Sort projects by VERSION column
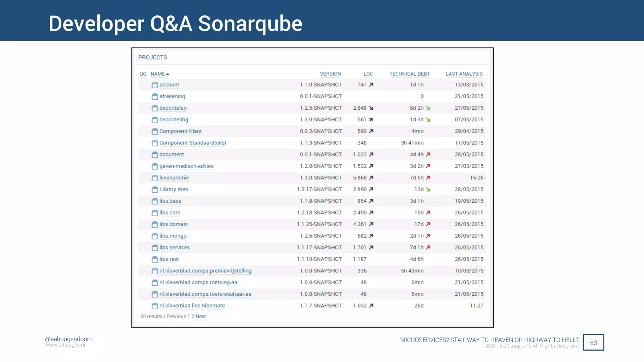The image size is (644, 362). [x=330, y=74]
